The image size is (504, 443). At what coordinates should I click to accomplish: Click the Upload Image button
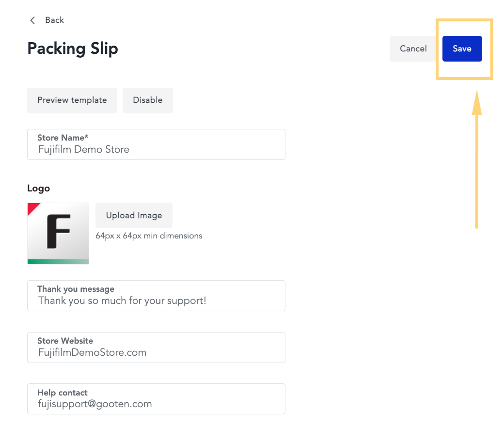coord(134,215)
